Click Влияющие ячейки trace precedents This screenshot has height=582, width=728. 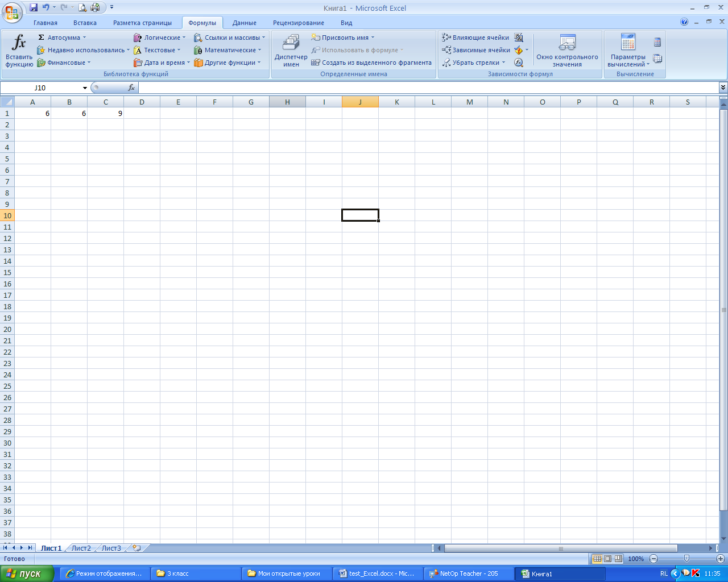475,38
